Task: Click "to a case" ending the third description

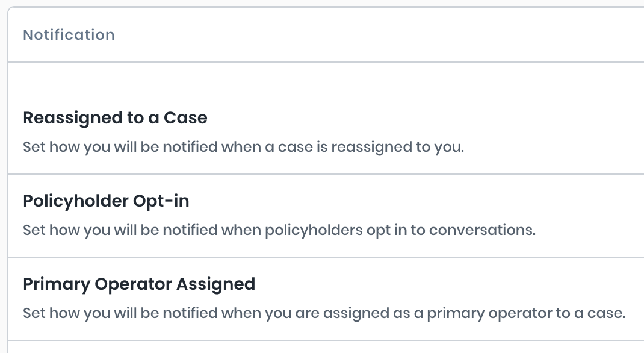Action: click(x=598, y=313)
